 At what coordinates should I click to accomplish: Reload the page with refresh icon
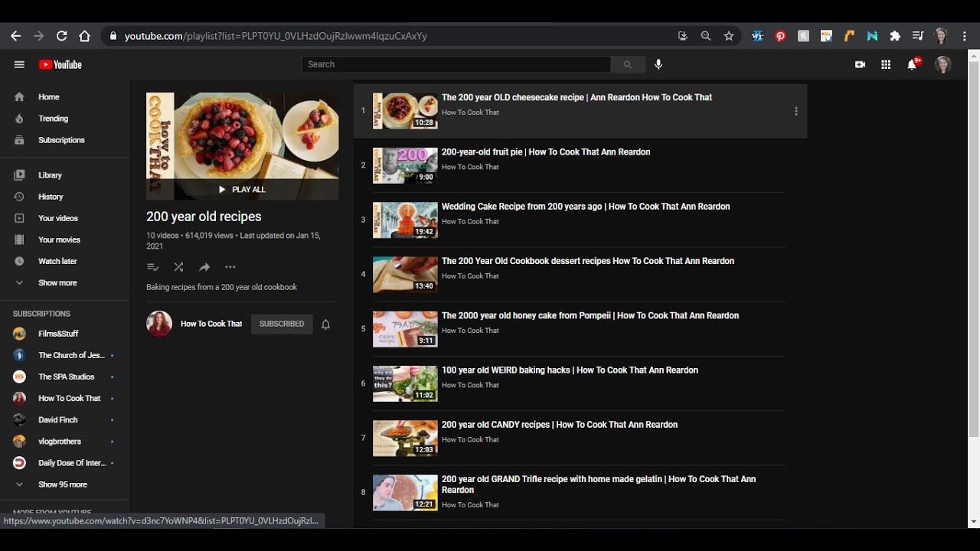pyautogui.click(x=61, y=36)
